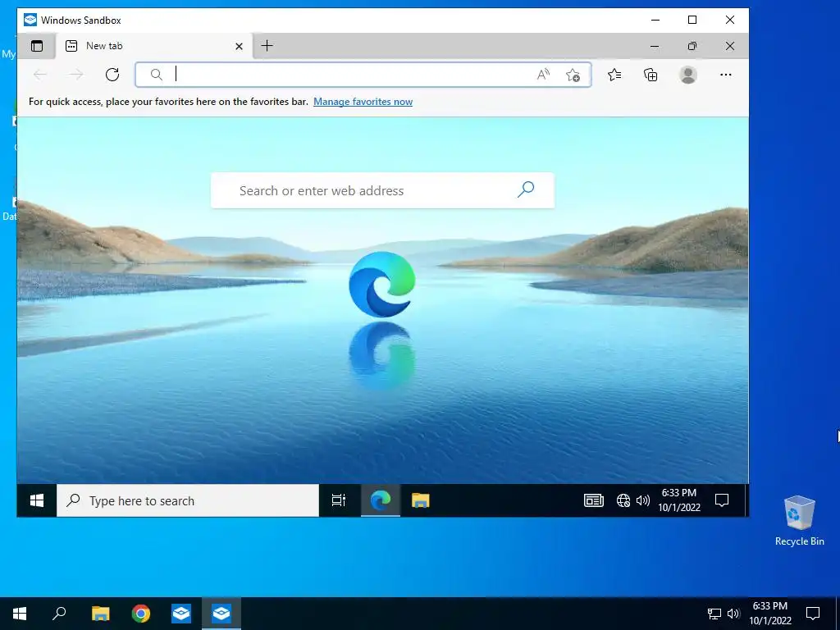Add this page to favorites
This screenshot has height=630, width=840.
573,75
